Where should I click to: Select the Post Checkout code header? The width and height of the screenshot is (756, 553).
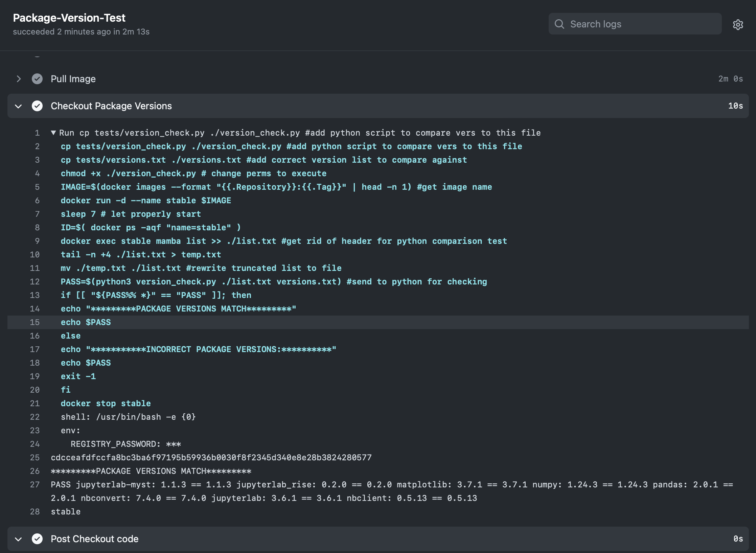[x=95, y=539]
